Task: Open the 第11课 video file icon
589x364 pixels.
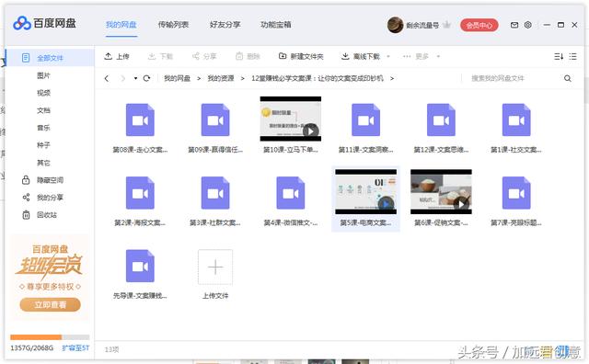Action: pos(365,119)
